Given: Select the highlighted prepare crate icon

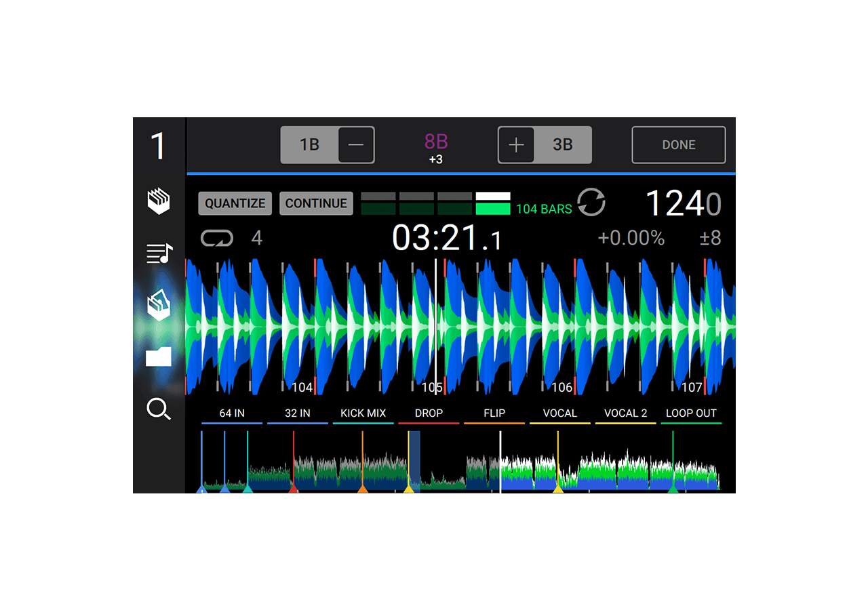Looking at the screenshot, I should (159, 306).
